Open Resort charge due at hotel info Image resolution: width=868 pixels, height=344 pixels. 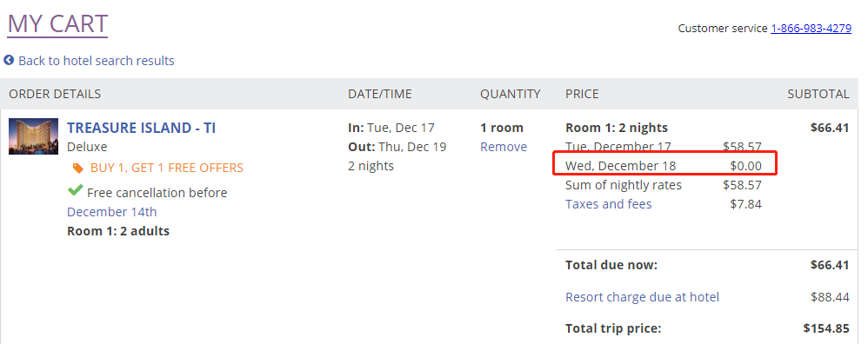[642, 297]
